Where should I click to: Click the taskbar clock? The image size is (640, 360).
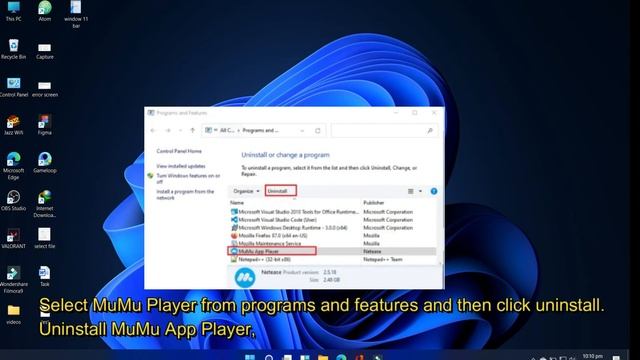pyautogui.click(x=592, y=357)
